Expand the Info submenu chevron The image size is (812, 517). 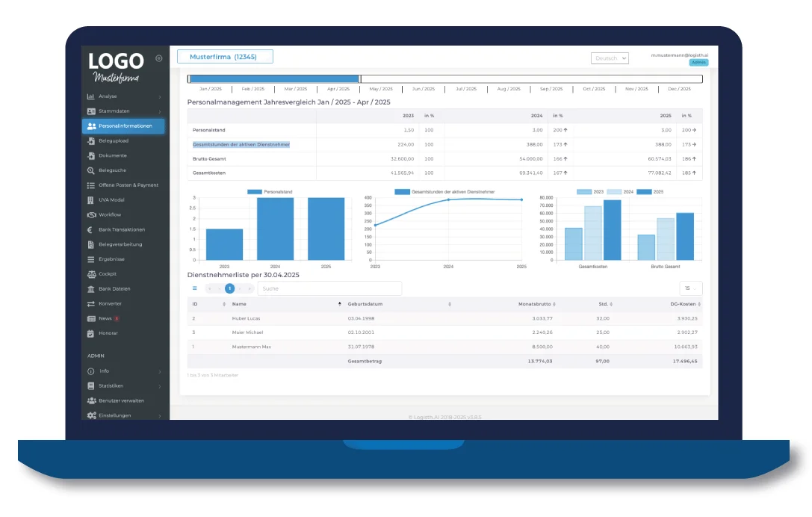click(160, 371)
